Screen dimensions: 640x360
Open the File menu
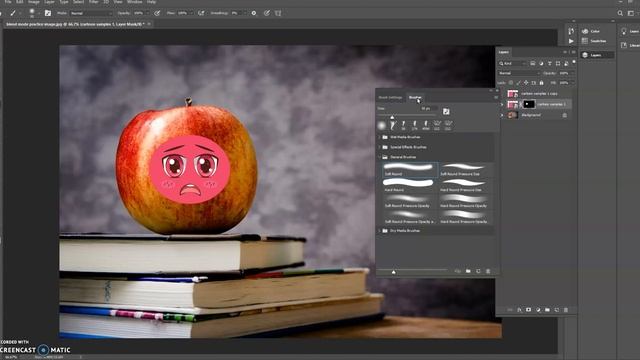[8, 2]
